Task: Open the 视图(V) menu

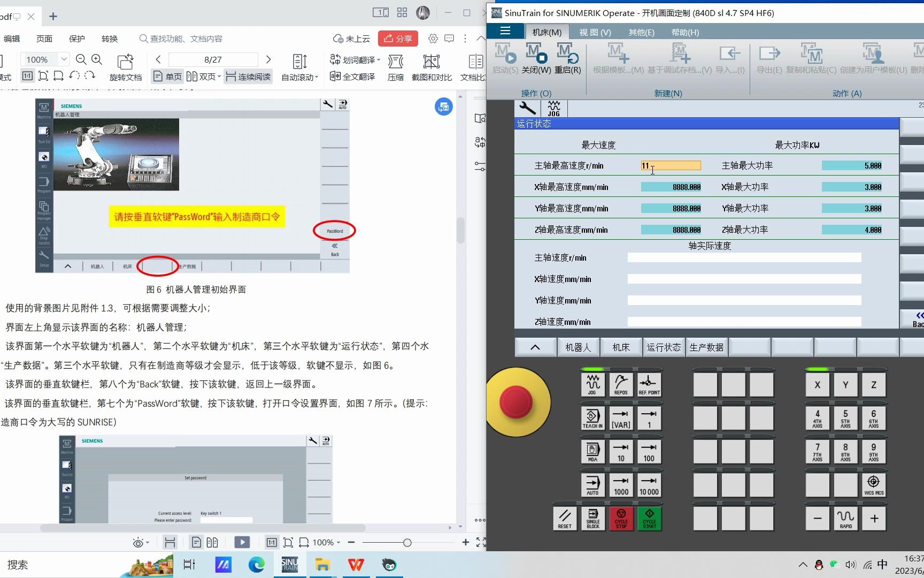Action: 595,32
